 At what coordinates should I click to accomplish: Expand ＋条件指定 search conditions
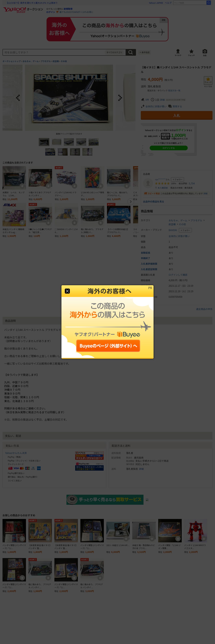pyautogui.click(x=144, y=52)
